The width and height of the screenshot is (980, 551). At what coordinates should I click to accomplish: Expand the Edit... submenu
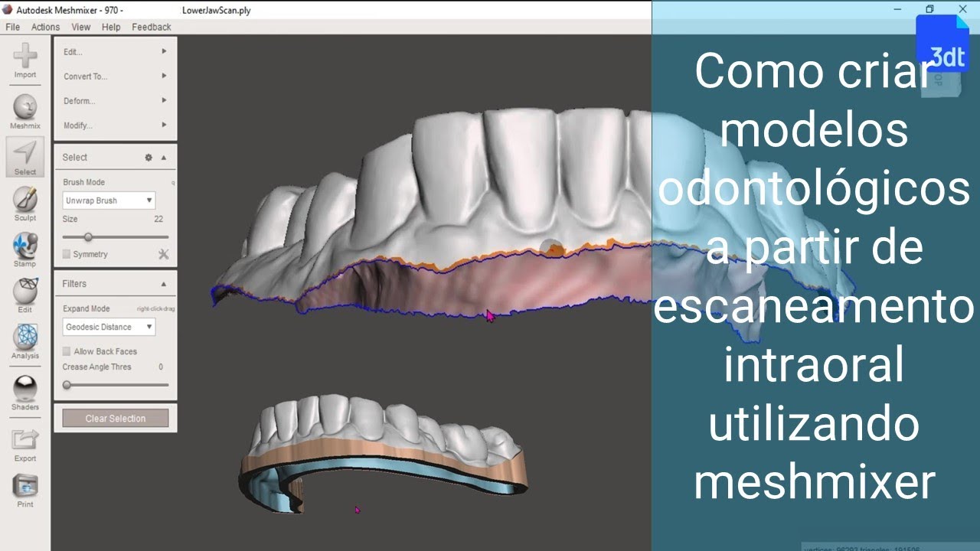coord(116,52)
